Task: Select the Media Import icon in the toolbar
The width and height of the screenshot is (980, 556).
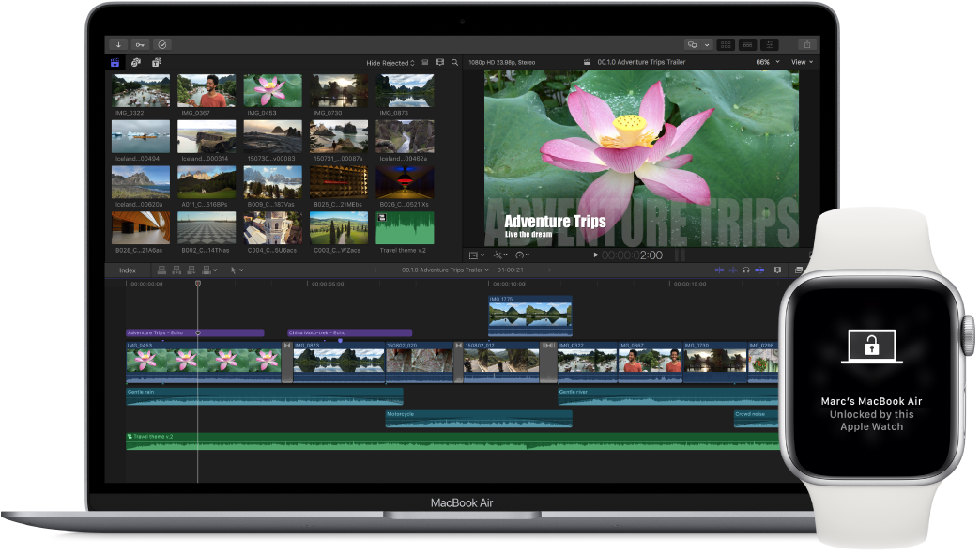Action: click(x=119, y=44)
